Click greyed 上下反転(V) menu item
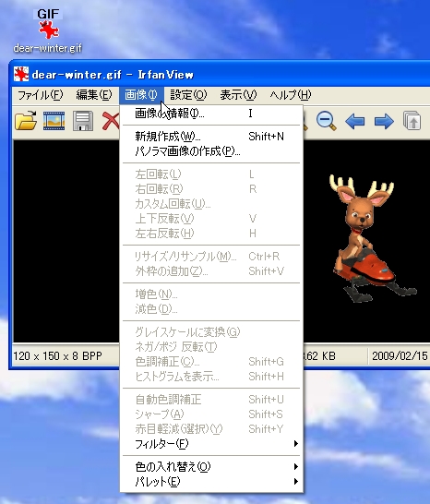This screenshot has width=430, height=504. [x=211, y=219]
